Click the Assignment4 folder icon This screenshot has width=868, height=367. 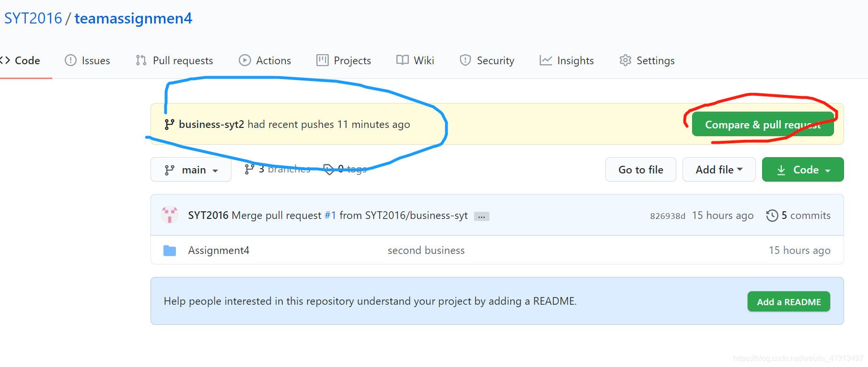170,251
